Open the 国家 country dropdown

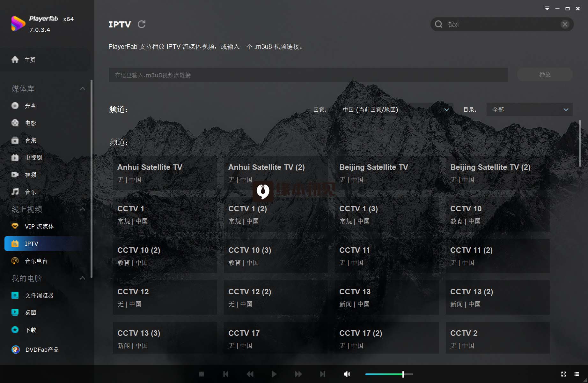coord(395,109)
